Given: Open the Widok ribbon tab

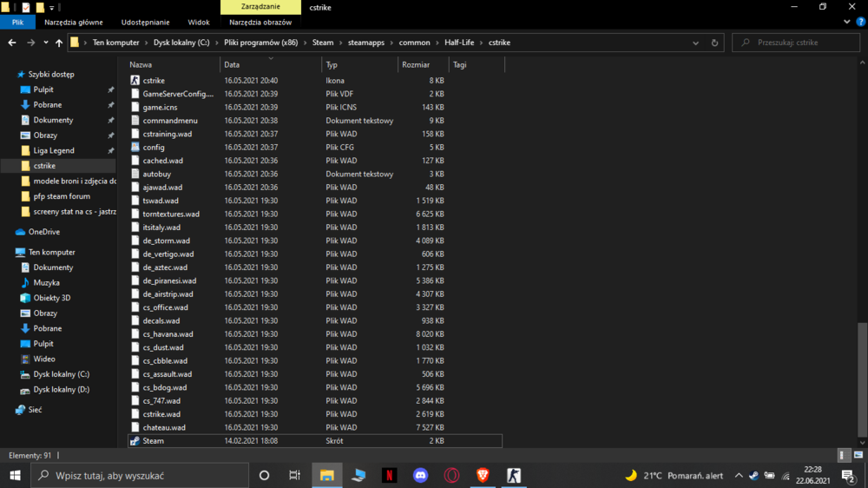Looking at the screenshot, I should [x=198, y=23].
